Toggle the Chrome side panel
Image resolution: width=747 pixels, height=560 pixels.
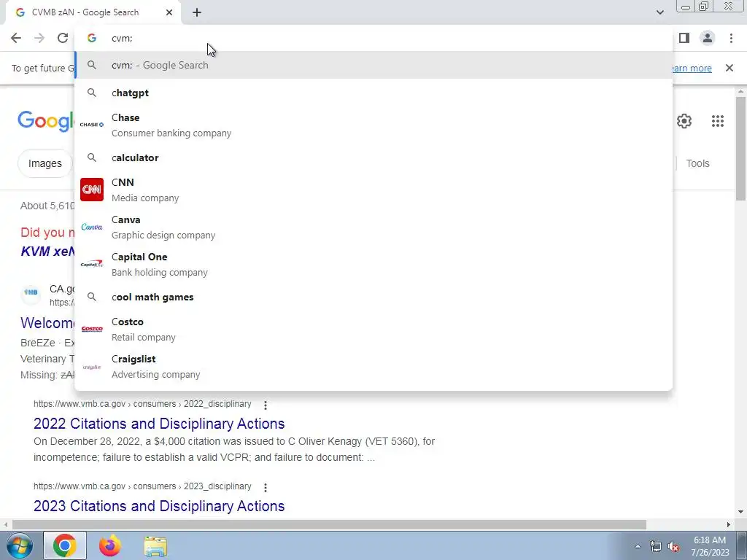(684, 38)
